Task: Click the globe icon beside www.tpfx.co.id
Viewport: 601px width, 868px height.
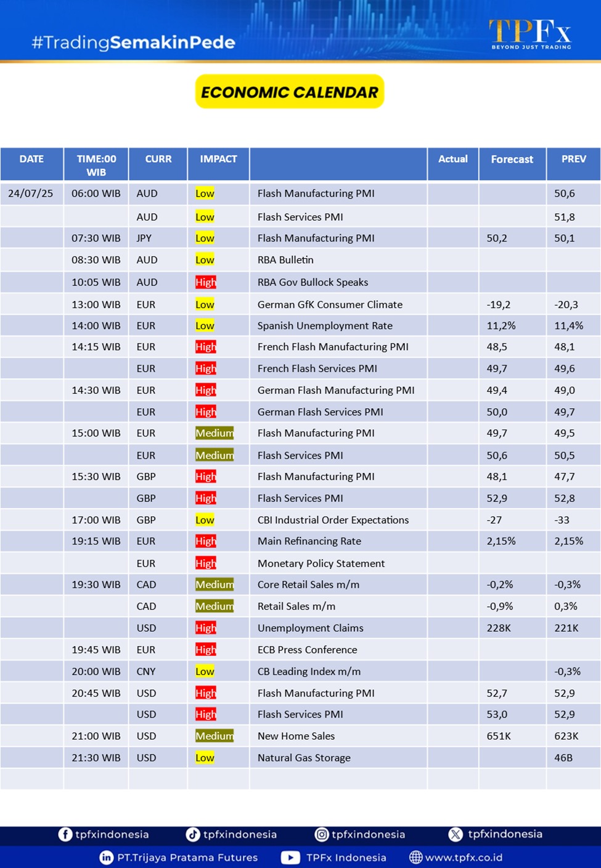Action: click(416, 858)
